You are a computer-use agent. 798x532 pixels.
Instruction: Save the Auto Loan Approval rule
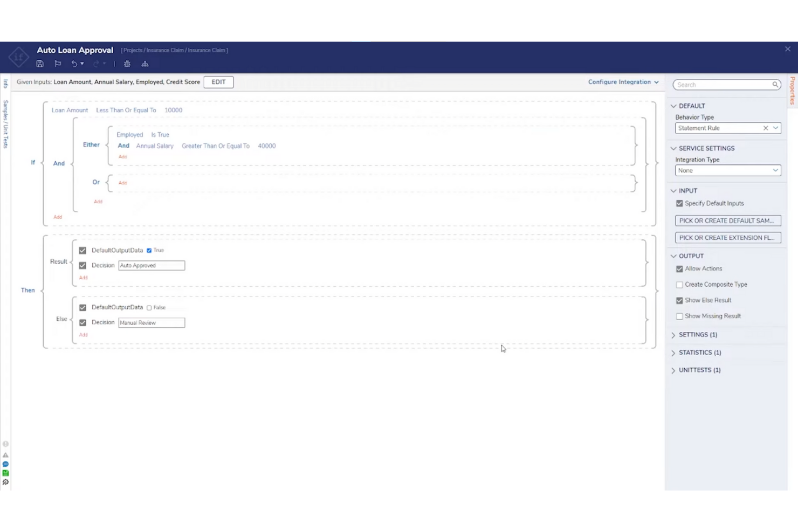[x=40, y=64]
